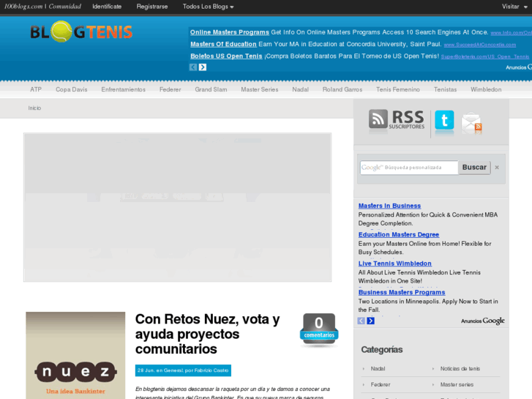Screen dimensions: 532x399
Task: Open the ATP category tab
Action: (x=36, y=89)
